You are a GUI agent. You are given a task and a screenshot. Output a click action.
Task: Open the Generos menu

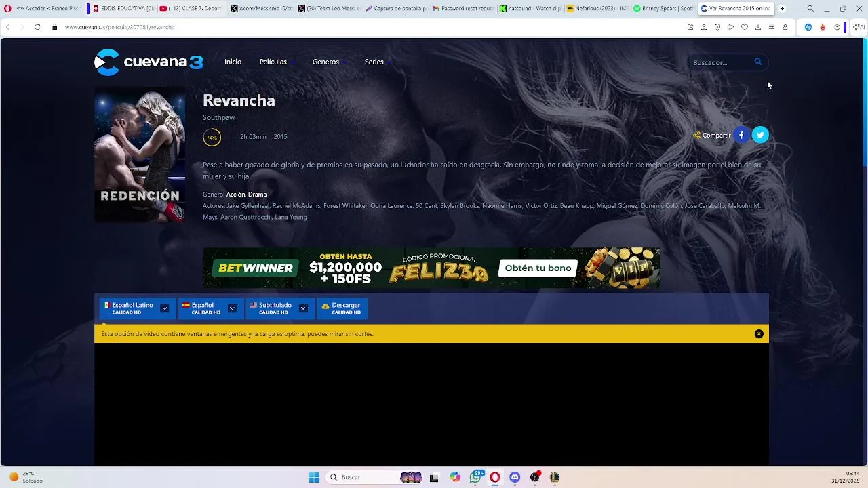pyautogui.click(x=325, y=62)
